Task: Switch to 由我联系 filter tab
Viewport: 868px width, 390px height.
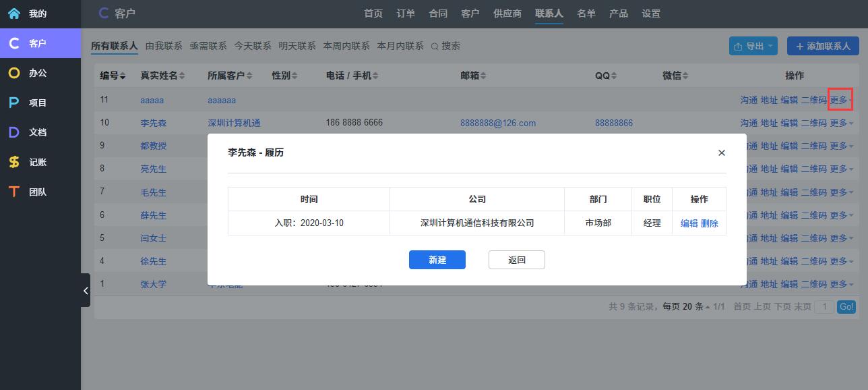Action: point(164,46)
